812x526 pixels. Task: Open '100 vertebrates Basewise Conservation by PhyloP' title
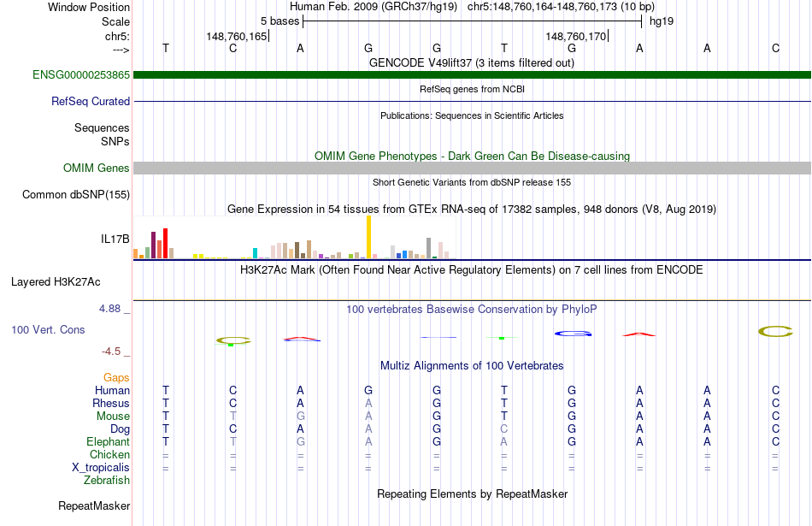point(472,310)
